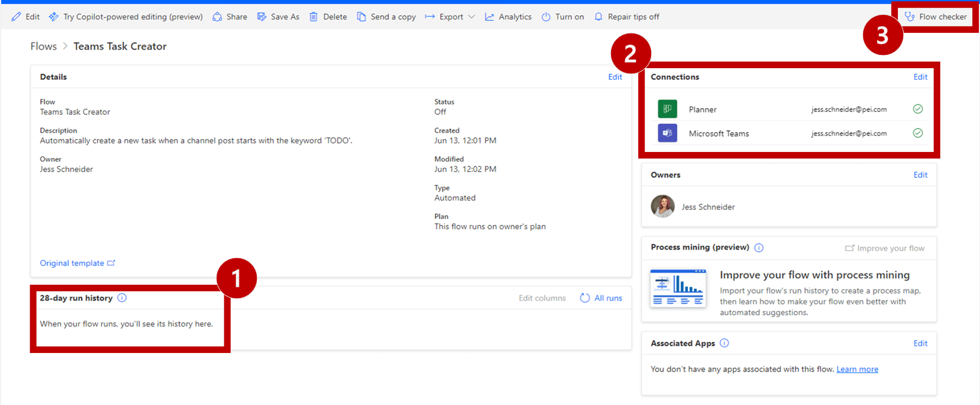Edit the Details section
980x405 pixels.
click(x=615, y=77)
